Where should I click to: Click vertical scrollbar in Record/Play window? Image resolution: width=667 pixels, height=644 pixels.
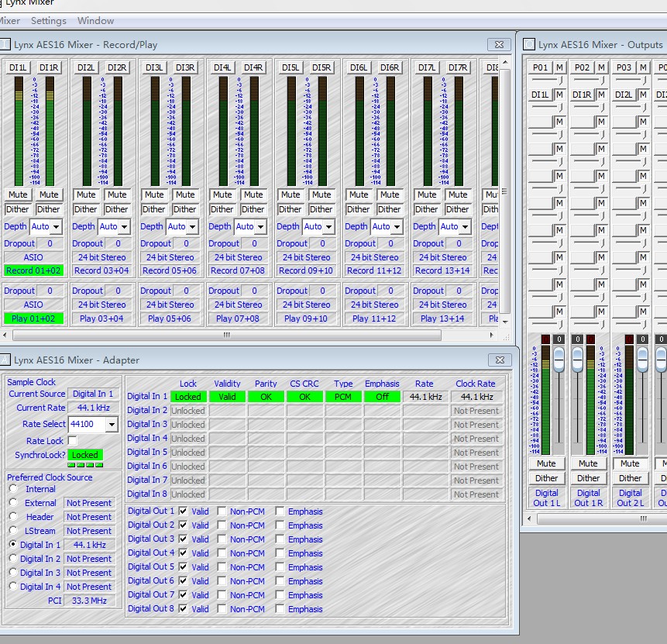coord(505,191)
